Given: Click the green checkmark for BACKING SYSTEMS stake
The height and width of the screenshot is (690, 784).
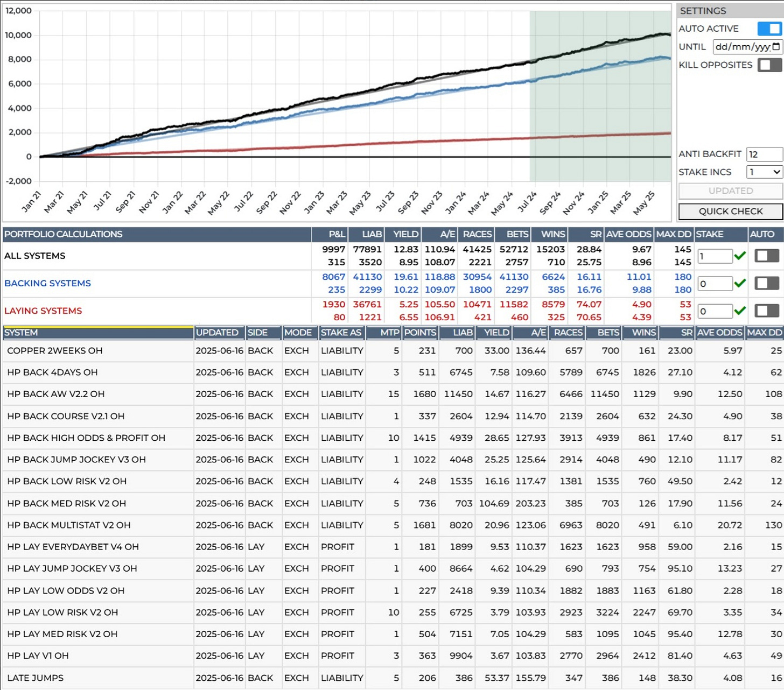Looking at the screenshot, I should (740, 283).
